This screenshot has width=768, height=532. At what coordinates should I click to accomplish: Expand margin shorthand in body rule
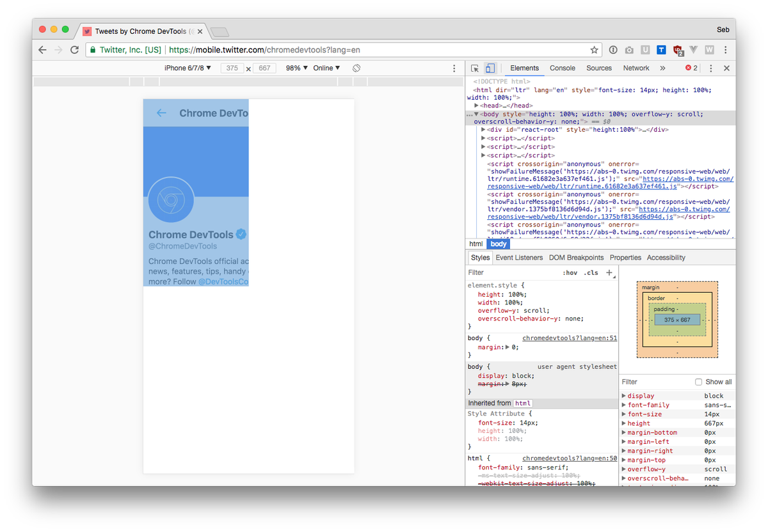tap(508, 347)
